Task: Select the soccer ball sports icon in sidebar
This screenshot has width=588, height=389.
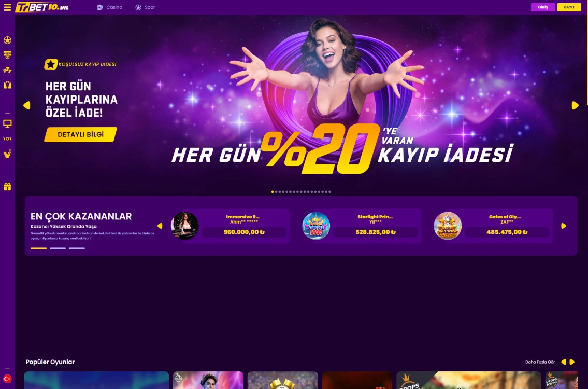Action: coord(7,40)
